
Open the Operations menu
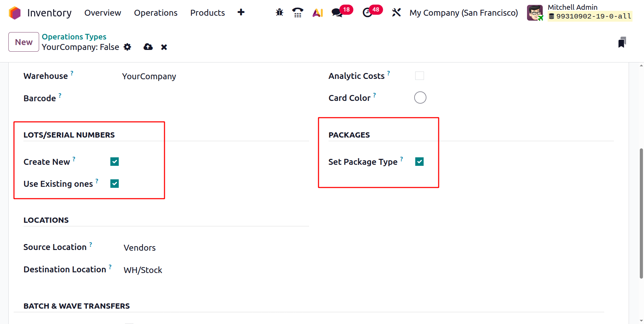pos(156,13)
